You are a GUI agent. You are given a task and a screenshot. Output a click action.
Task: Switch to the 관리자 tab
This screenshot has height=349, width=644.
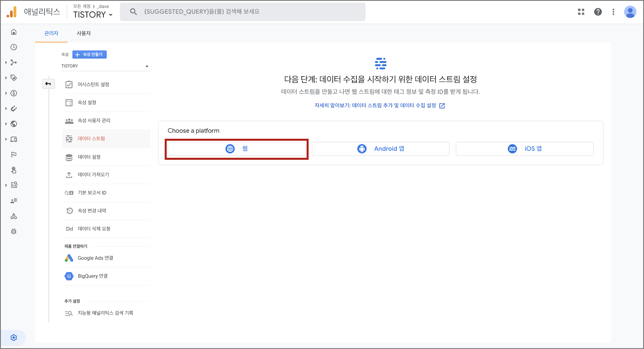pyautogui.click(x=51, y=33)
